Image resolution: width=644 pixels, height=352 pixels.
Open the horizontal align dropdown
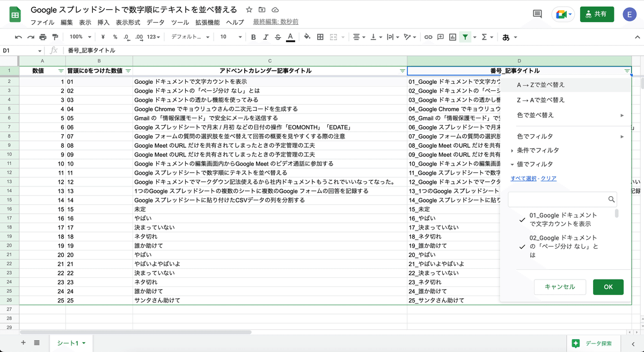coord(359,37)
